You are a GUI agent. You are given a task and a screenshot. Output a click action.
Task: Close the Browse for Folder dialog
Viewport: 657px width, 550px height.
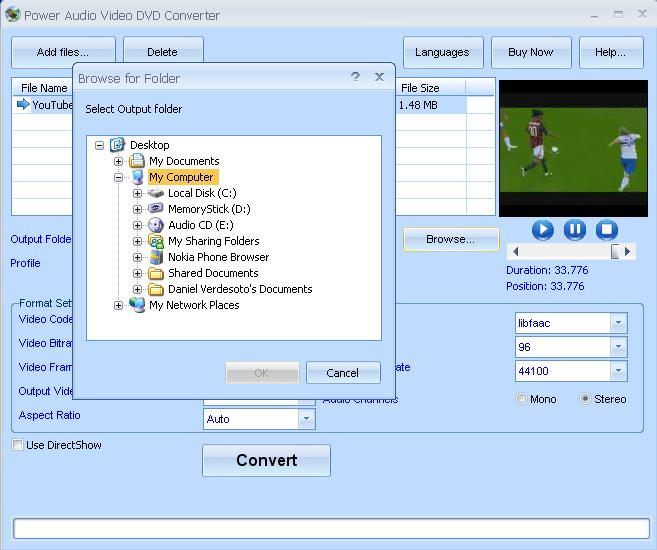[x=379, y=77]
